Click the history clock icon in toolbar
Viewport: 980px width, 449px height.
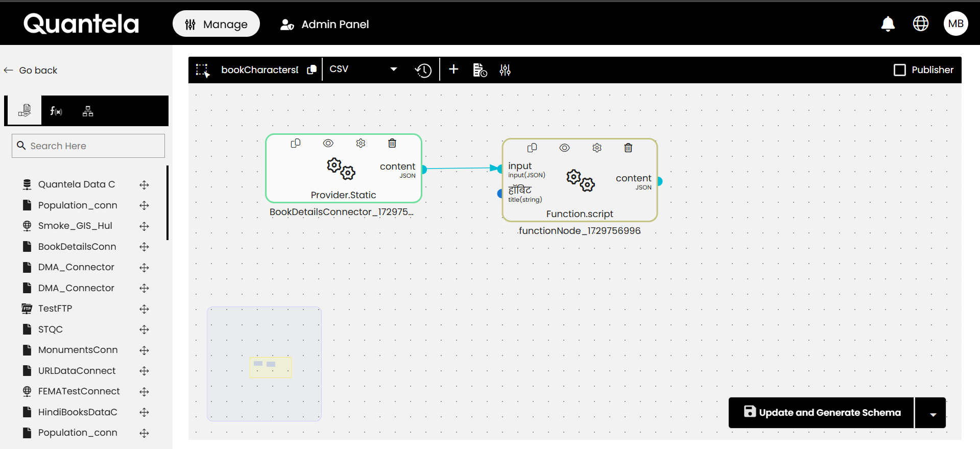coord(423,70)
